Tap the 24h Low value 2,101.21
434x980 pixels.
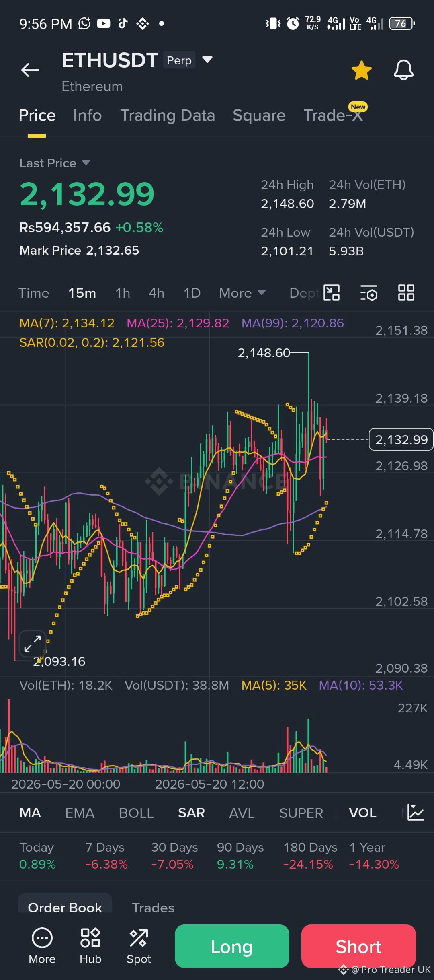point(287,251)
